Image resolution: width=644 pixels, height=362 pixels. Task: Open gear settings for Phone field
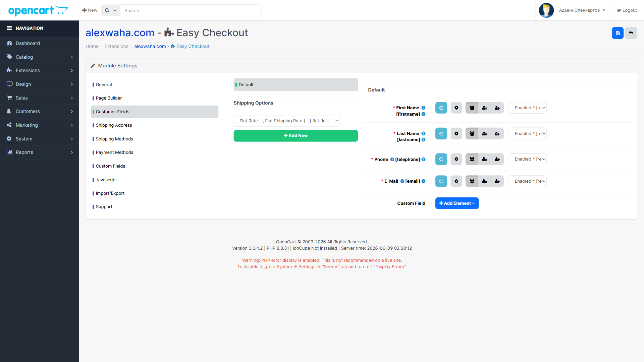tap(456, 159)
